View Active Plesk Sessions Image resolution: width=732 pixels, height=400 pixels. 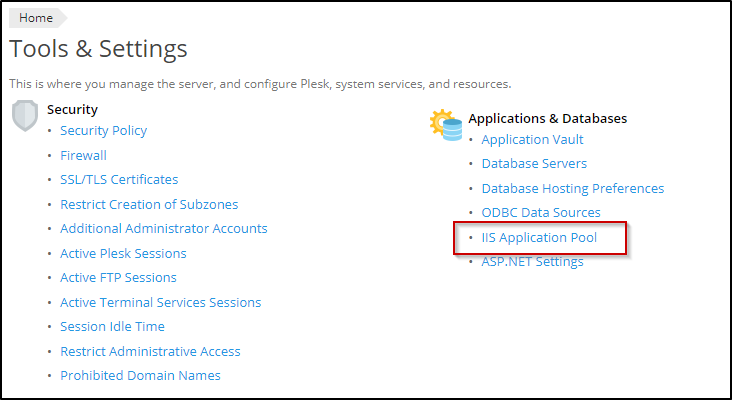pos(123,253)
